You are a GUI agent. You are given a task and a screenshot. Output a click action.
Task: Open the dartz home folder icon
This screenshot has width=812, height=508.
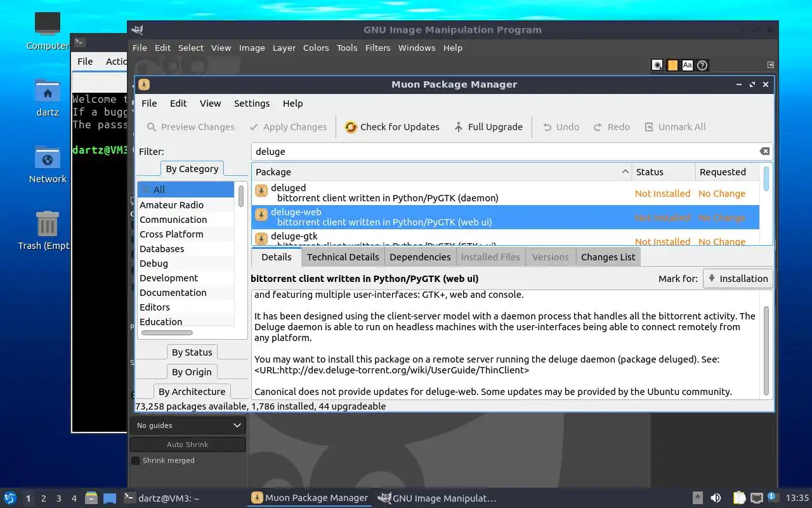[48, 98]
